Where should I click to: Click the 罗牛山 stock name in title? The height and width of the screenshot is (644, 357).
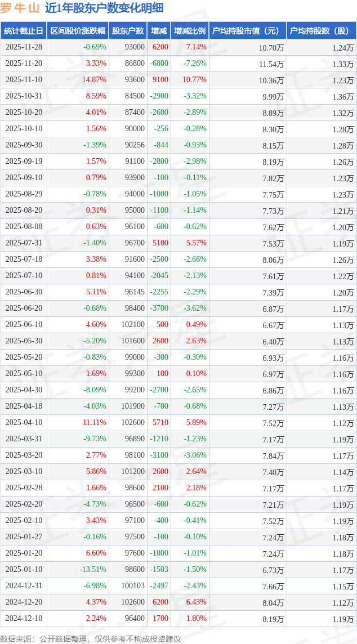pos(20,8)
